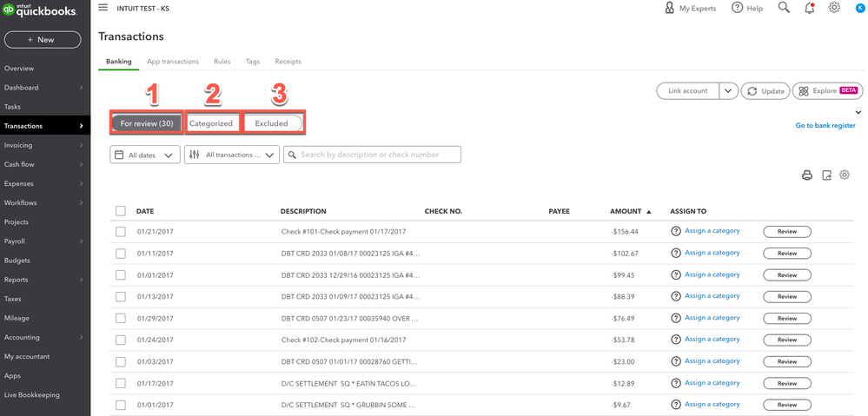Sort by AMOUNT column arrow
The image size is (868, 416).
(x=649, y=211)
